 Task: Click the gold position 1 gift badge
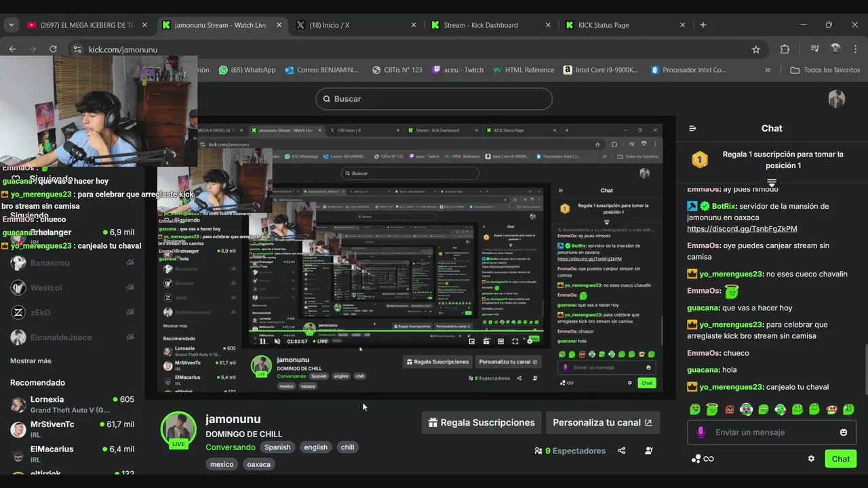[699, 160]
